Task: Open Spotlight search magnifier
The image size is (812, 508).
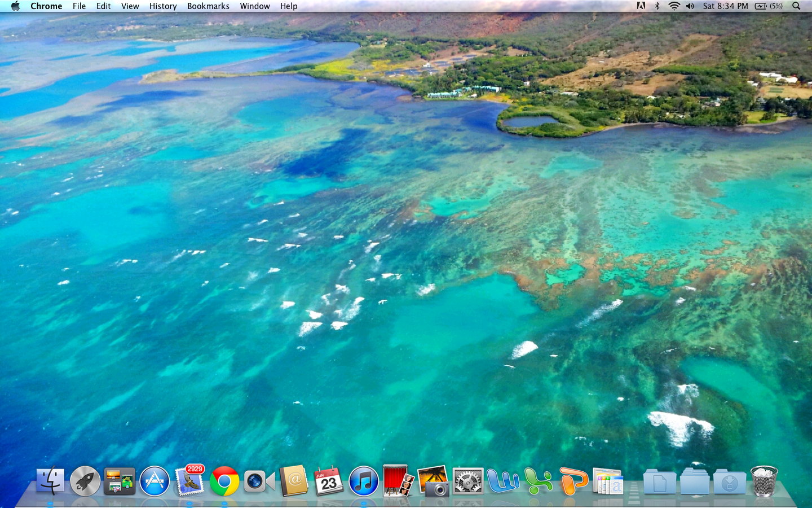Action: point(796,6)
